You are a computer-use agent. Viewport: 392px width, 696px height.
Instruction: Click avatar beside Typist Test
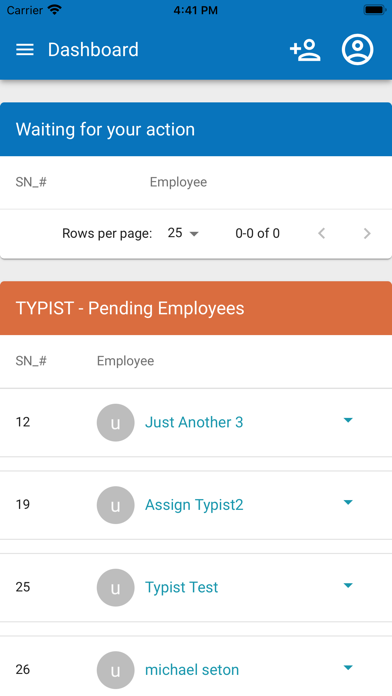pos(115,588)
